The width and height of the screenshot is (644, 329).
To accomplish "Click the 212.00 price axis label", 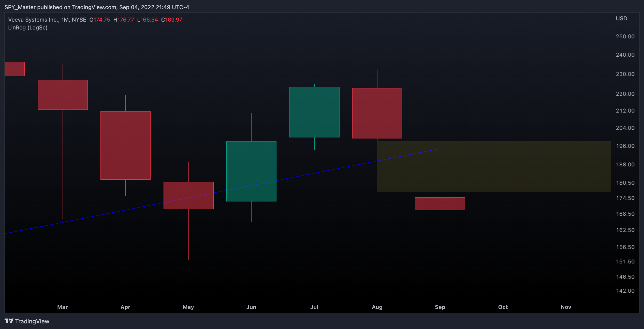I will coord(625,111).
